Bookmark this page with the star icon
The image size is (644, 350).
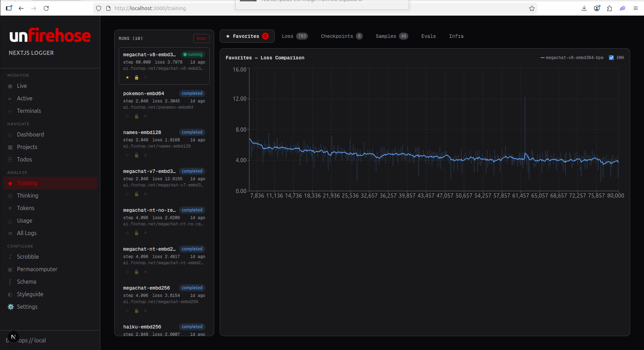pos(532,8)
